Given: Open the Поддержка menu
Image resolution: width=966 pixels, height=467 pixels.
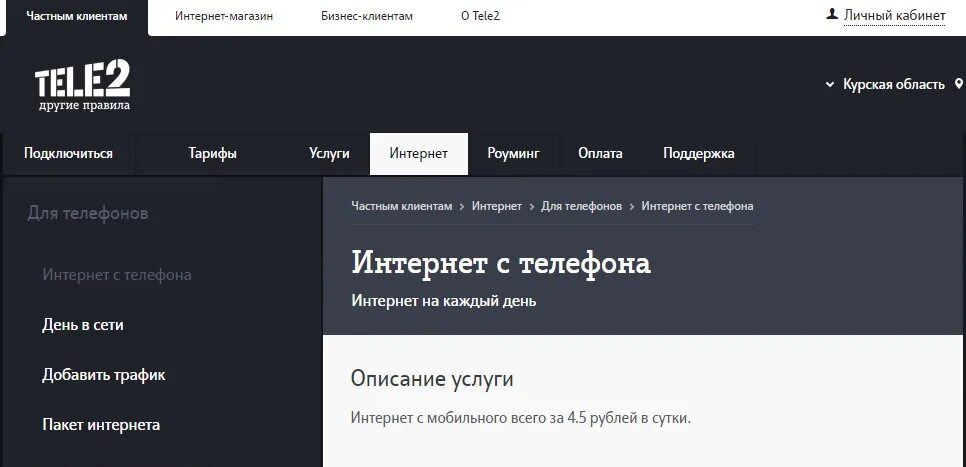Looking at the screenshot, I should coord(699,153).
